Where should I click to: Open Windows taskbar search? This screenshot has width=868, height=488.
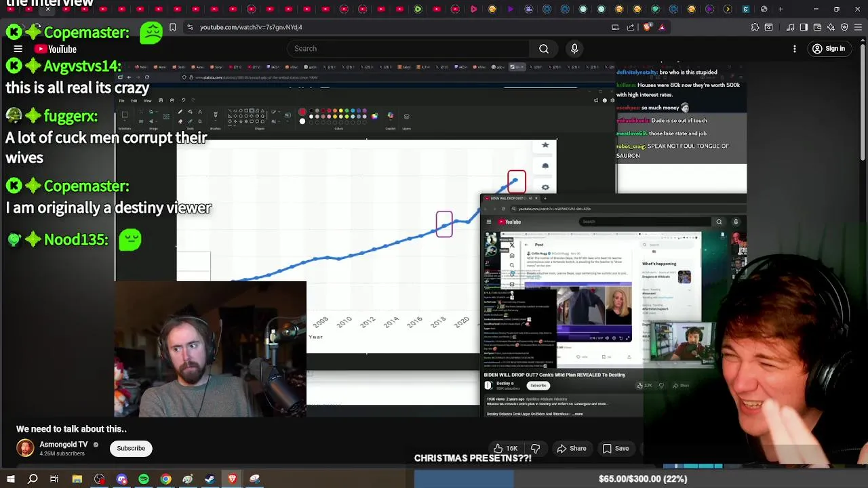coord(33,479)
